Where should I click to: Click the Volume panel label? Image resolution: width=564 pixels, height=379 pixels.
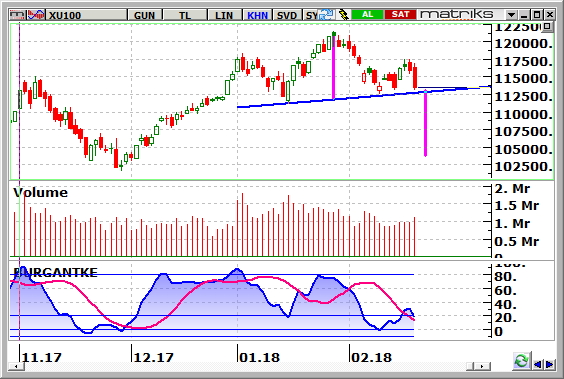[40, 192]
